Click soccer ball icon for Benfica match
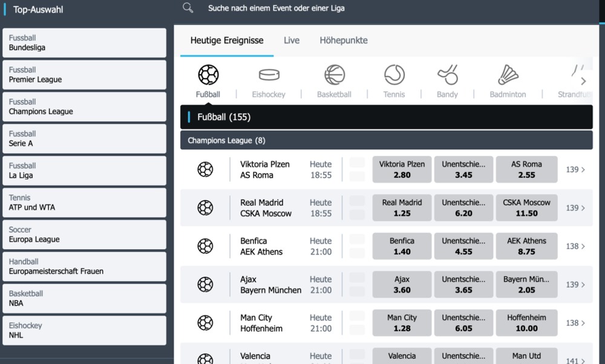 click(205, 246)
